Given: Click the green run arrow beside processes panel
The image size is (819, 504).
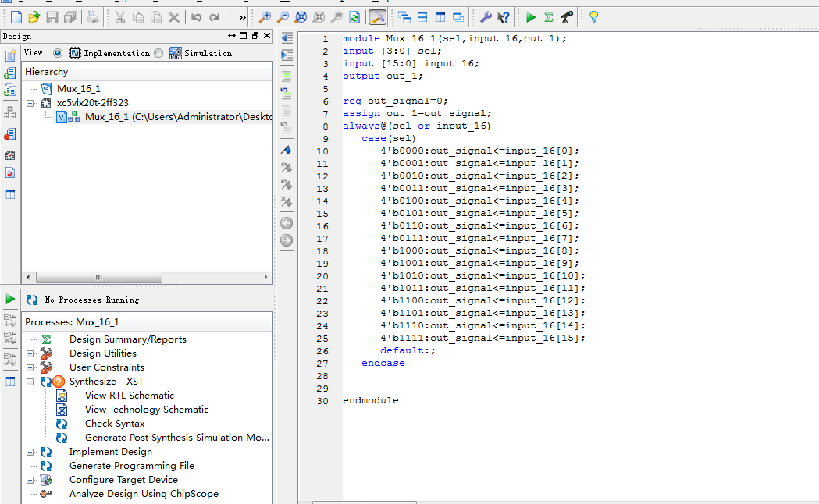Looking at the screenshot, I should 10,300.
